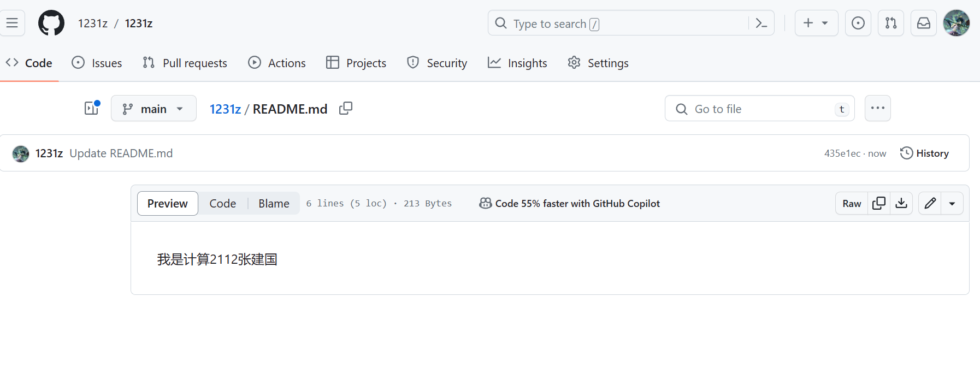Open the issues icon in the header
980x373 pixels.
point(858,23)
